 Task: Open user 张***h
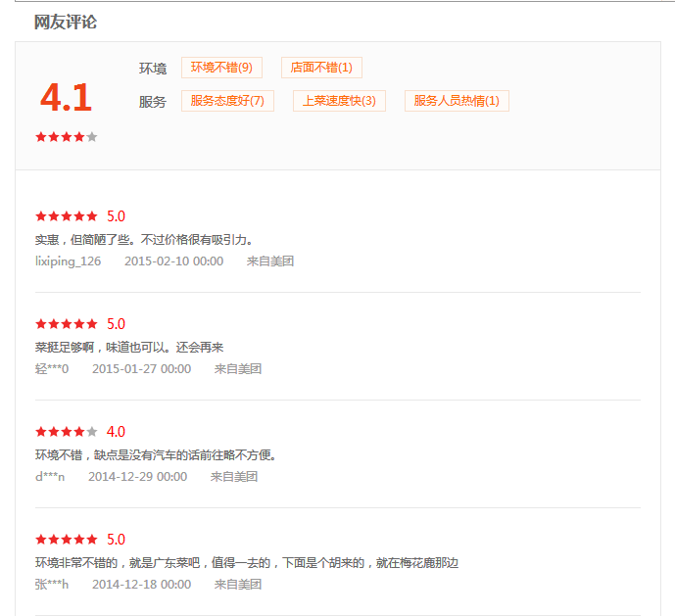point(52,584)
